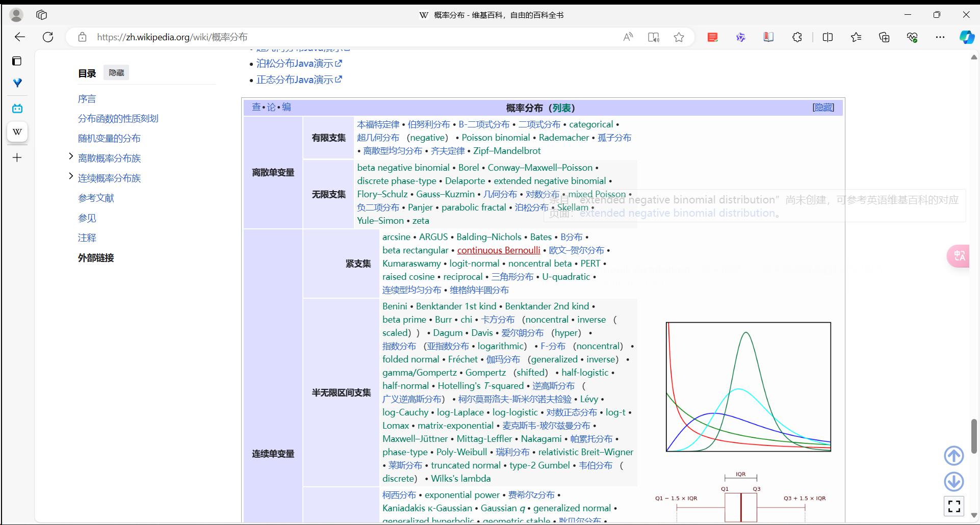Add page to favorites star
Viewport: 980px width, 525px height.
(679, 37)
